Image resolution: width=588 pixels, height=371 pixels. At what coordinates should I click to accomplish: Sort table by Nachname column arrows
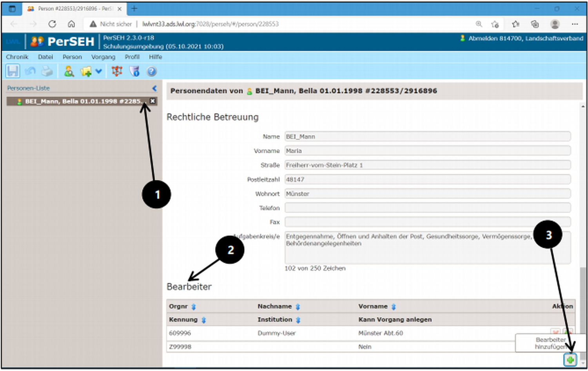(x=298, y=307)
